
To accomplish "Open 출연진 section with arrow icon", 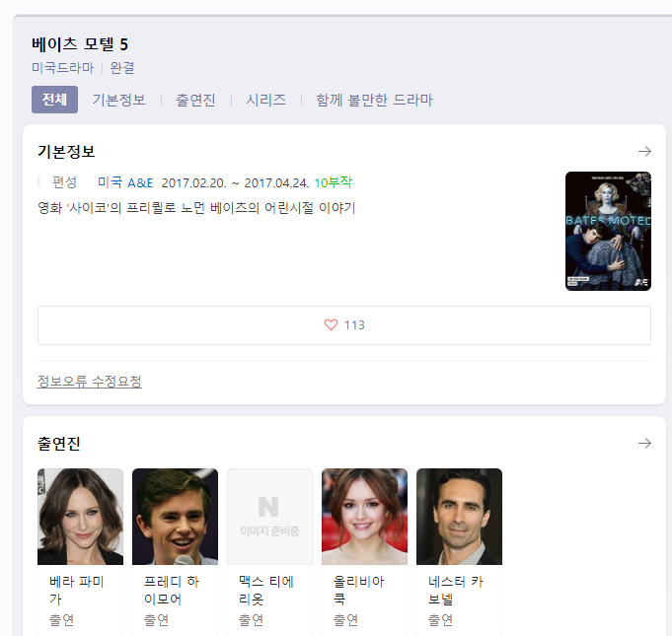I will [644, 444].
